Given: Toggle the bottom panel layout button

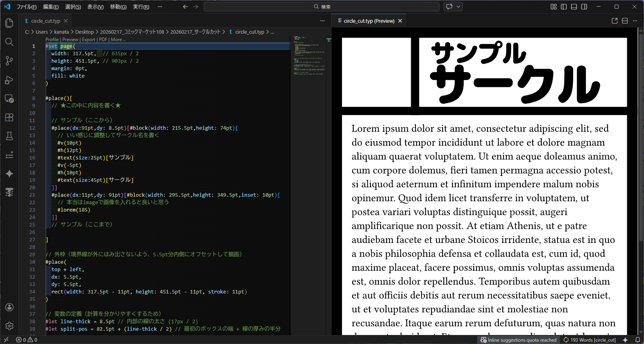Looking at the screenshot, I should point(574,7).
